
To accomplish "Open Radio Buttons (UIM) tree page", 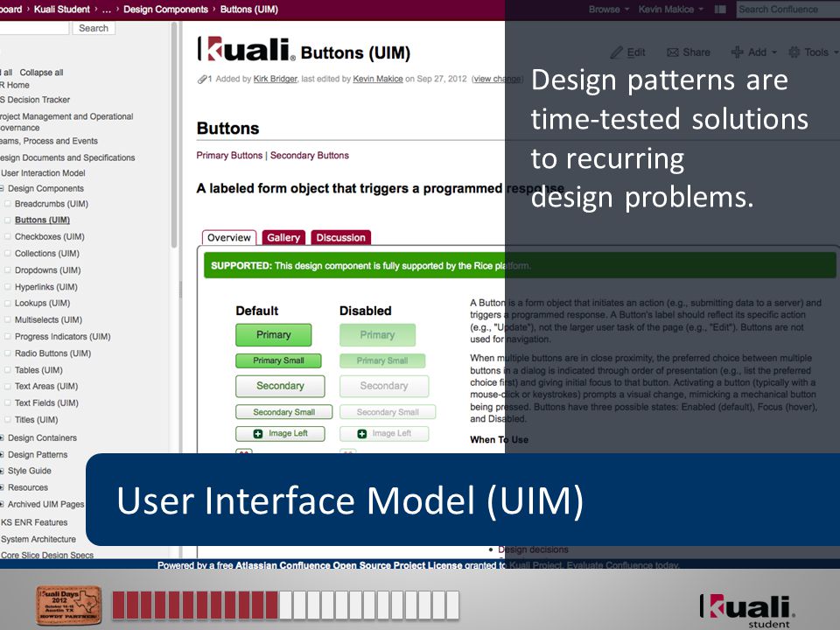I will [53, 353].
